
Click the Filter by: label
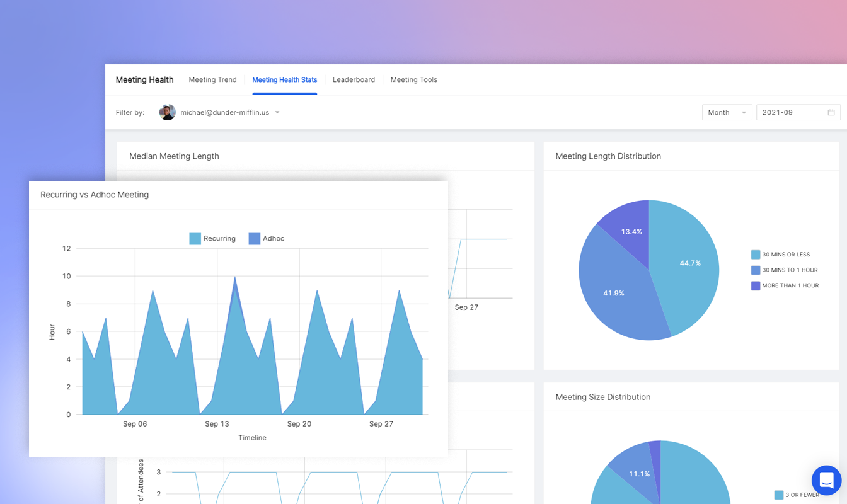tap(130, 113)
